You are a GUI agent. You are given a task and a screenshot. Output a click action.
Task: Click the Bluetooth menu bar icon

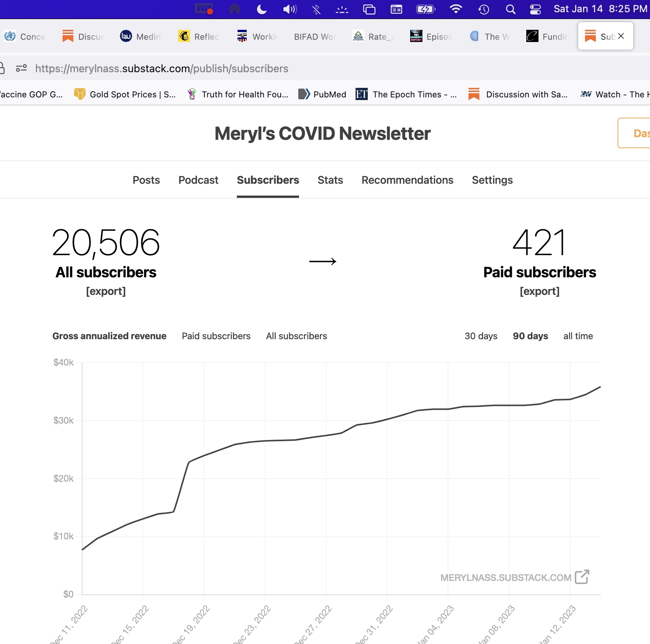coord(316,9)
